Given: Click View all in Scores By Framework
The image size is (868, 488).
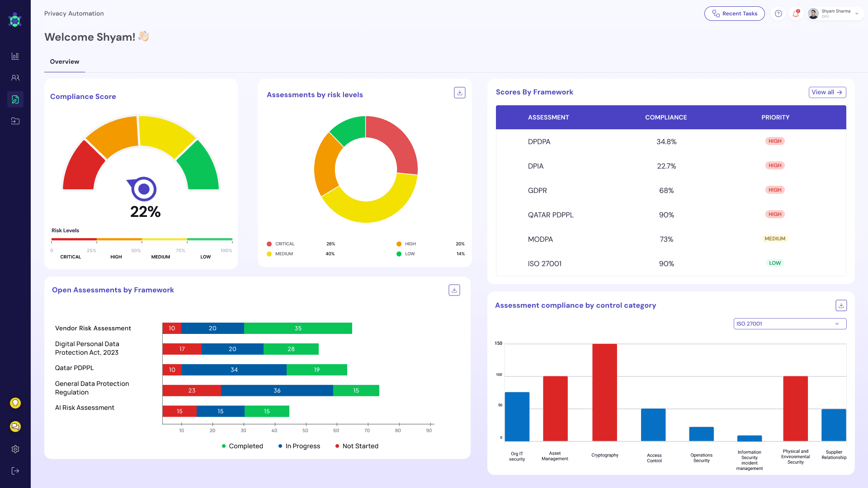Looking at the screenshot, I should point(827,92).
